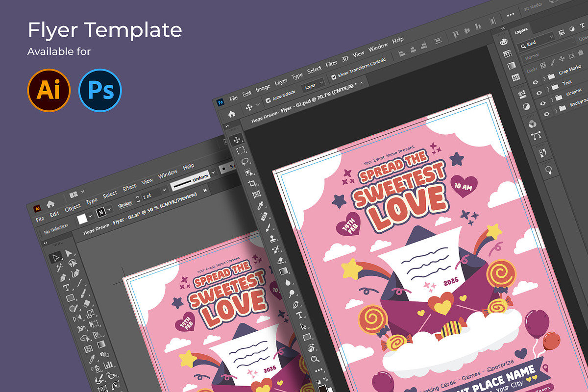Hide the Crop Marks layer group

536,82
